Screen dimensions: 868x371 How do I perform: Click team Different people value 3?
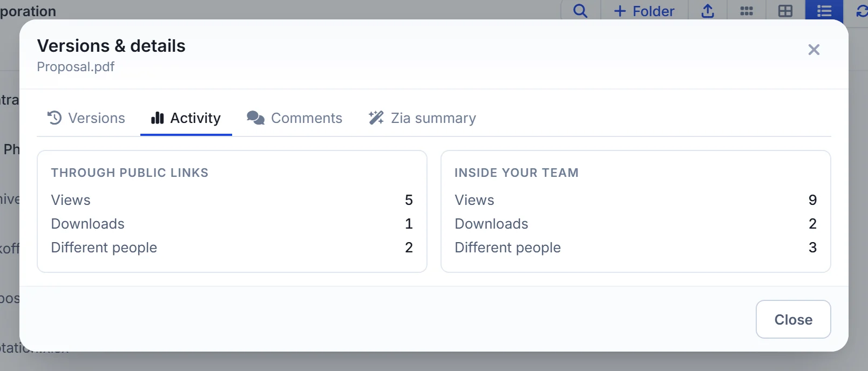pyautogui.click(x=812, y=248)
